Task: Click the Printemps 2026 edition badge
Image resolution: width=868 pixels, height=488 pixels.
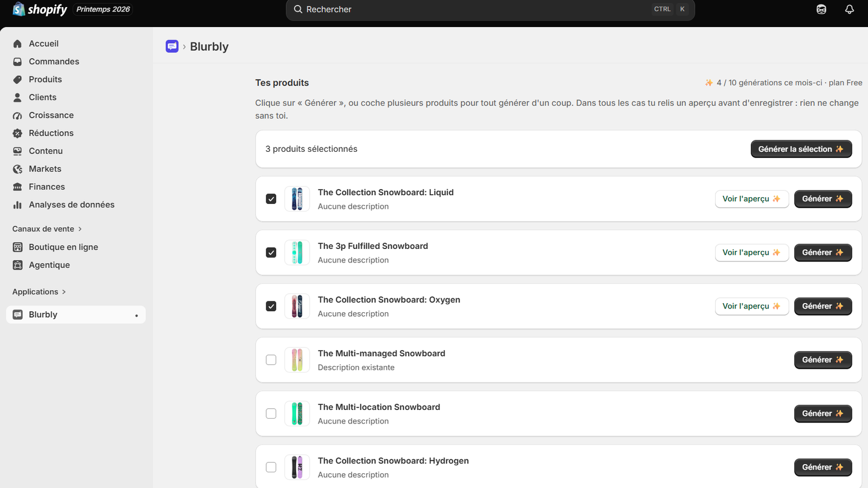Action: click(x=103, y=9)
